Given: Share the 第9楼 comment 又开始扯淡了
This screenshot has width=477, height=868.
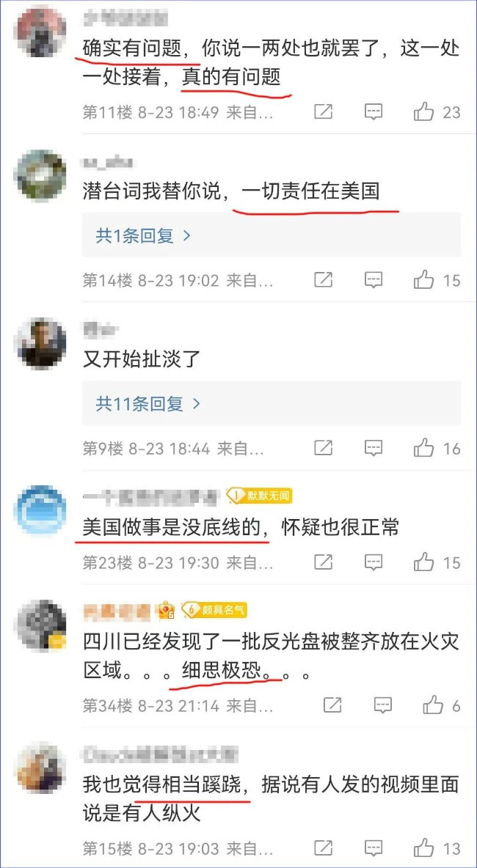Looking at the screenshot, I should click(x=323, y=448).
